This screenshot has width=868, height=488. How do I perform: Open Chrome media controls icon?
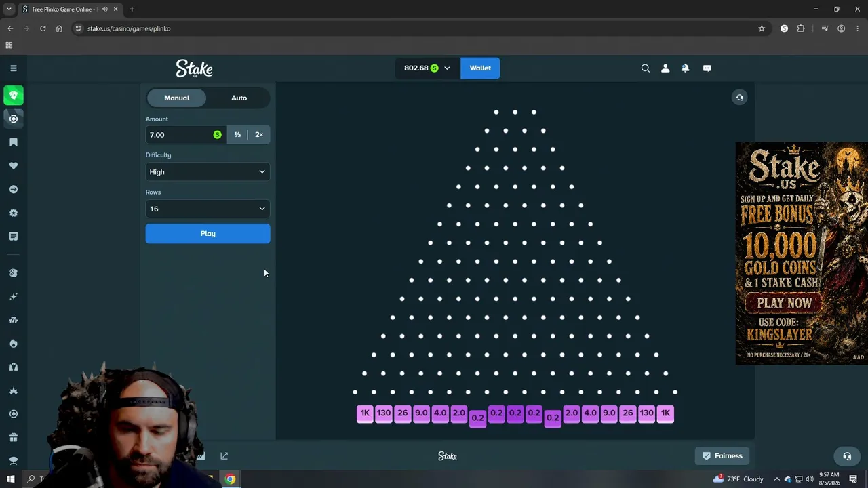(825, 28)
